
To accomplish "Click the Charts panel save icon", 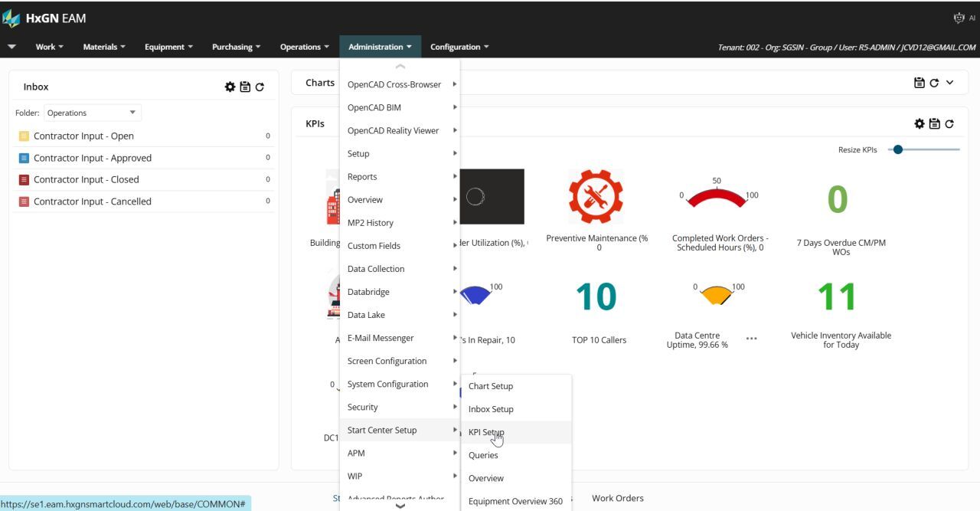I will (x=920, y=83).
